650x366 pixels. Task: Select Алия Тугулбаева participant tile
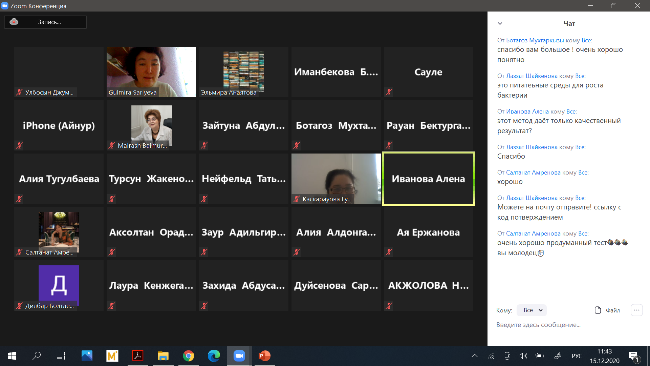click(59, 179)
